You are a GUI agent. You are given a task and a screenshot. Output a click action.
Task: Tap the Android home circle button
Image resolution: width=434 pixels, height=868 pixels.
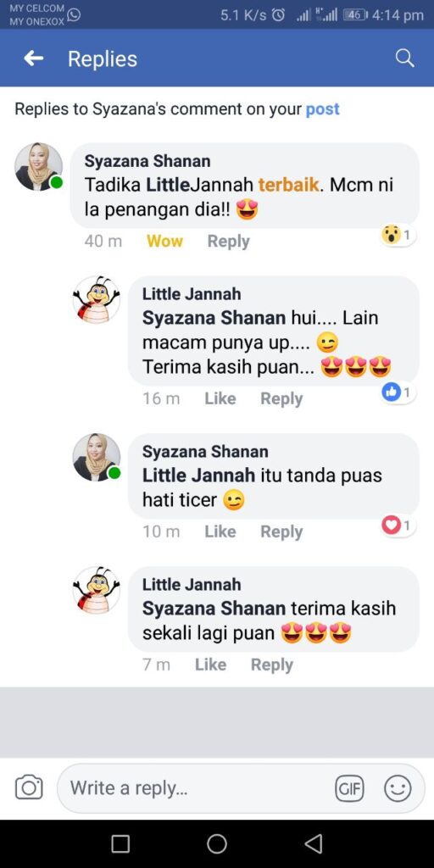point(216,843)
